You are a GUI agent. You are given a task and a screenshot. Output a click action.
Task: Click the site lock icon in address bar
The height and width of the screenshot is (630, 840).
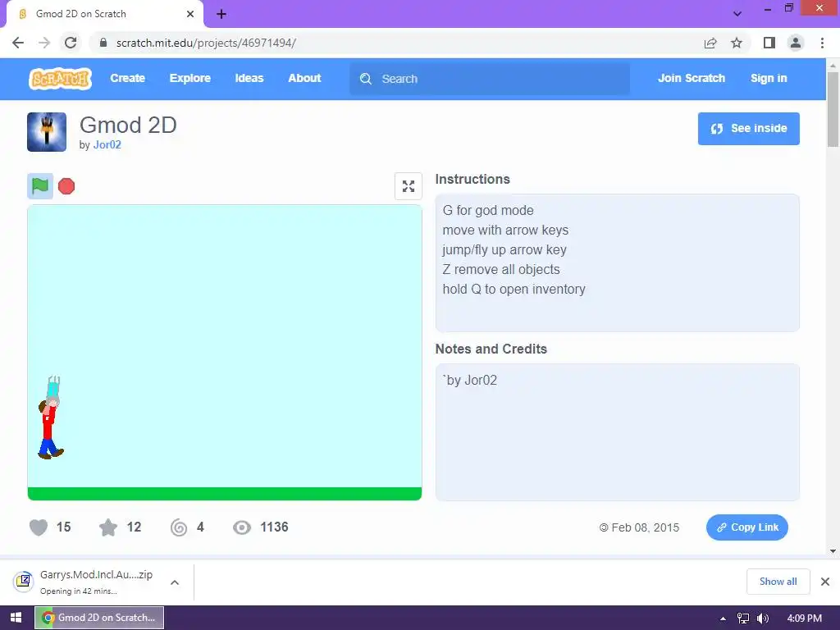(x=103, y=43)
